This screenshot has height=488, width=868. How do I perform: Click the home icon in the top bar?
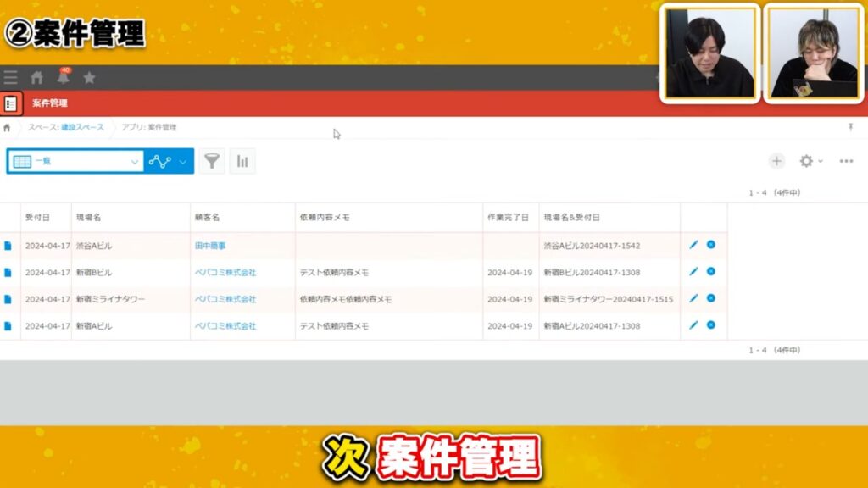tap(36, 77)
